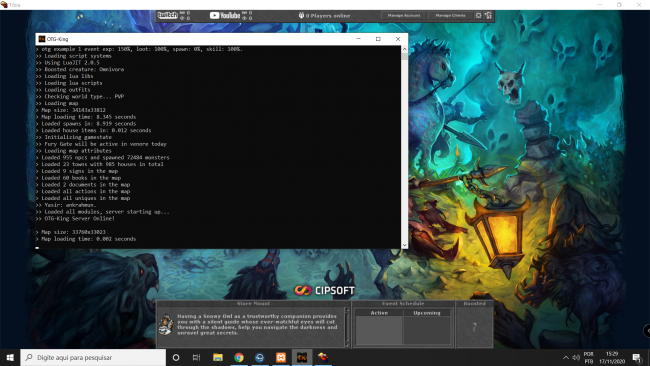This screenshot has width=650, height=366.
Task: Open XAMPP from the taskbar
Action: [281, 357]
